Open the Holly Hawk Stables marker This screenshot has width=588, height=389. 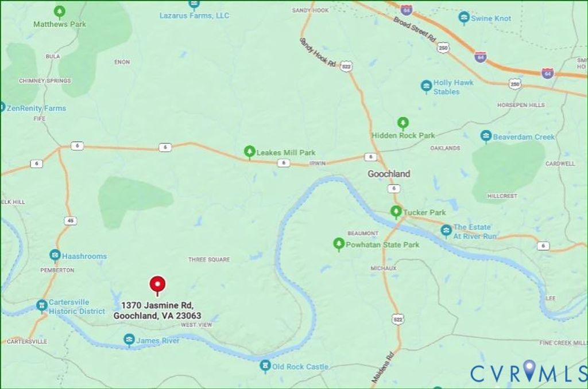pos(426,87)
